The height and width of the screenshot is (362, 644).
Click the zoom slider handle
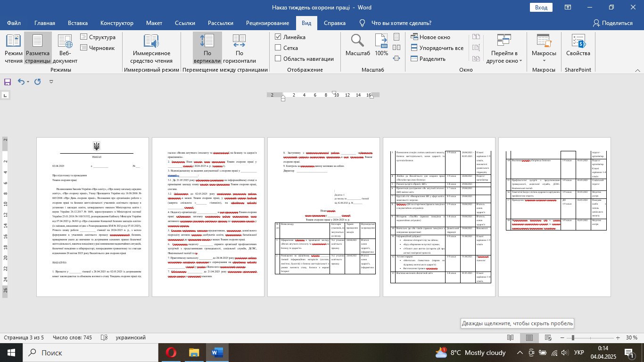572,338
